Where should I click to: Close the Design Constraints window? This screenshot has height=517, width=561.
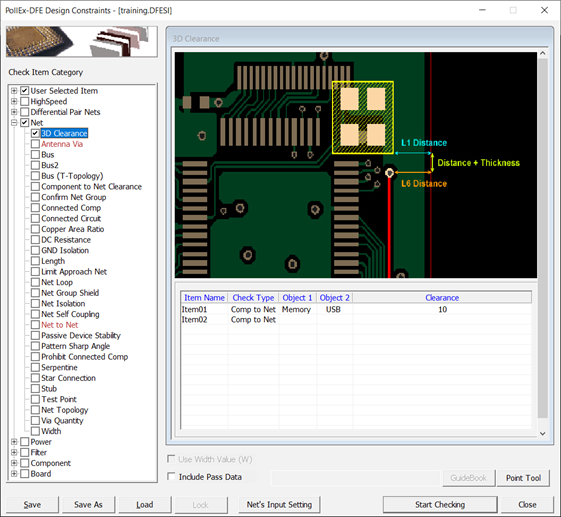tap(544, 10)
